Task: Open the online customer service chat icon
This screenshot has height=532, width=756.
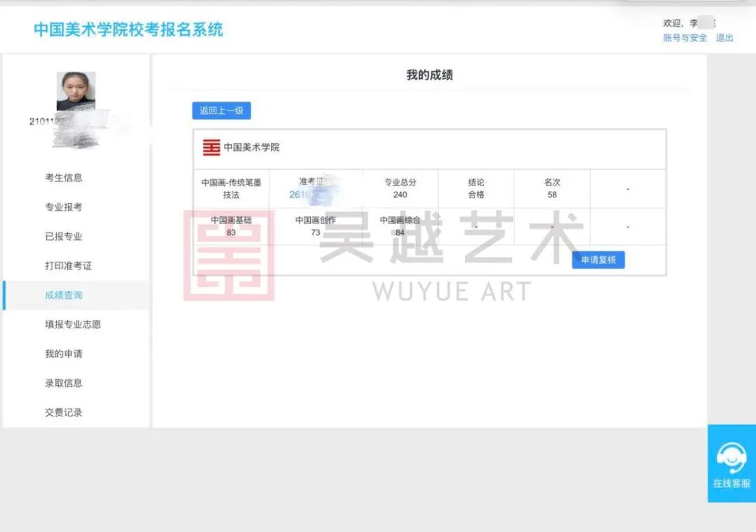Action: click(x=731, y=459)
